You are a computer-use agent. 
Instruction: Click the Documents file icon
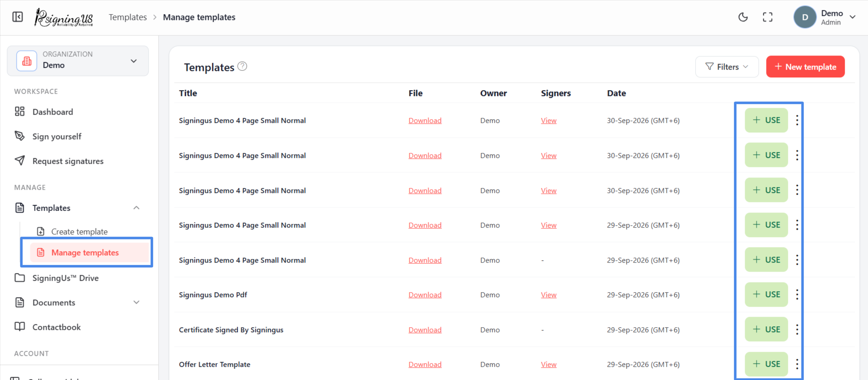pos(20,302)
